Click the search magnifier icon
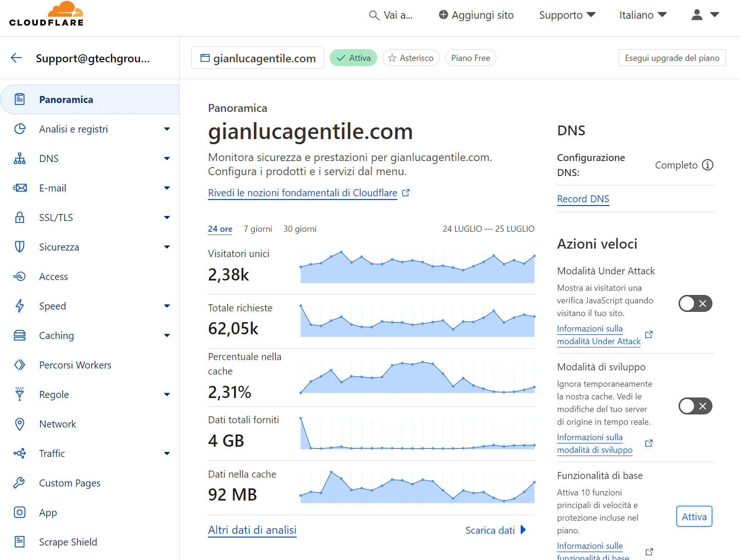This screenshot has width=740, height=560. point(374,15)
